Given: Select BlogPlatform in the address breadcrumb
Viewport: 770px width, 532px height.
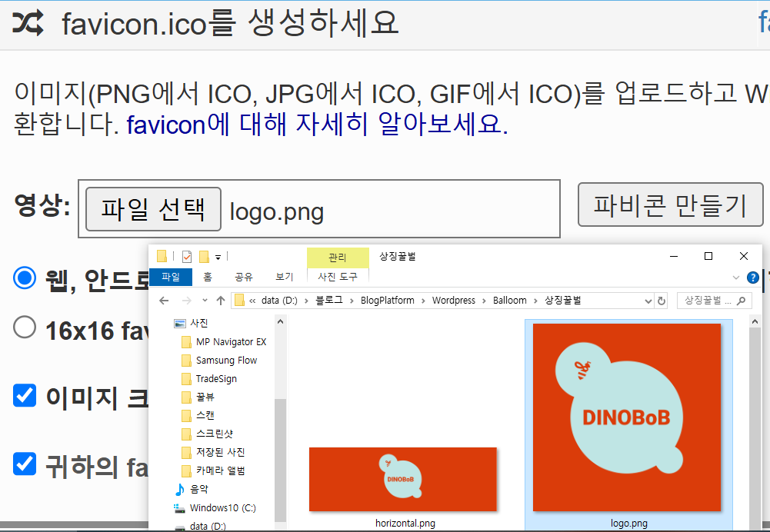Looking at the screenshot, I should (x=388, y=301).
